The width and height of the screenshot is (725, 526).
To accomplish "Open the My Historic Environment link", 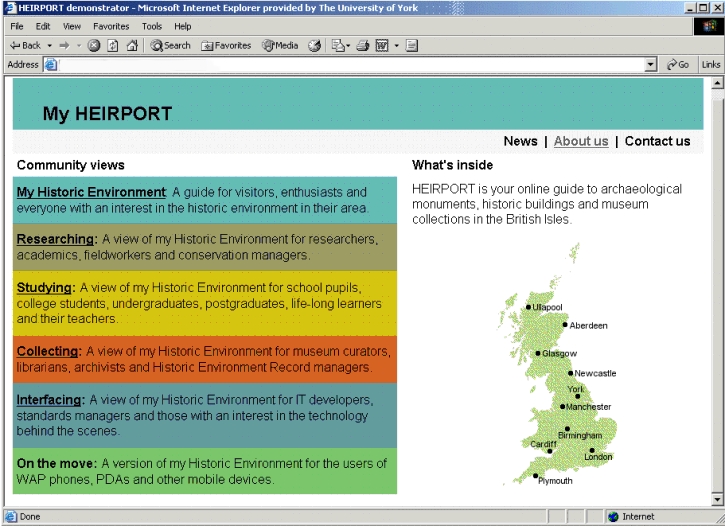I will 91,192.
